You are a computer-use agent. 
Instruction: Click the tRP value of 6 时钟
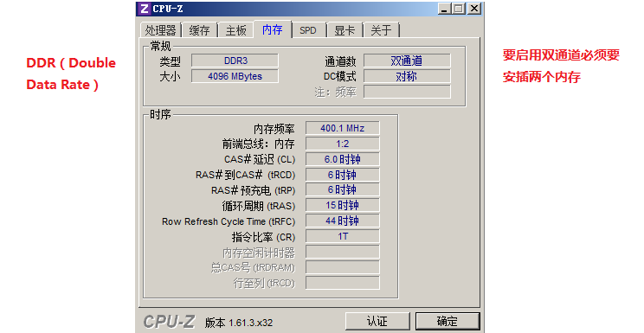(x=342, y=189)
